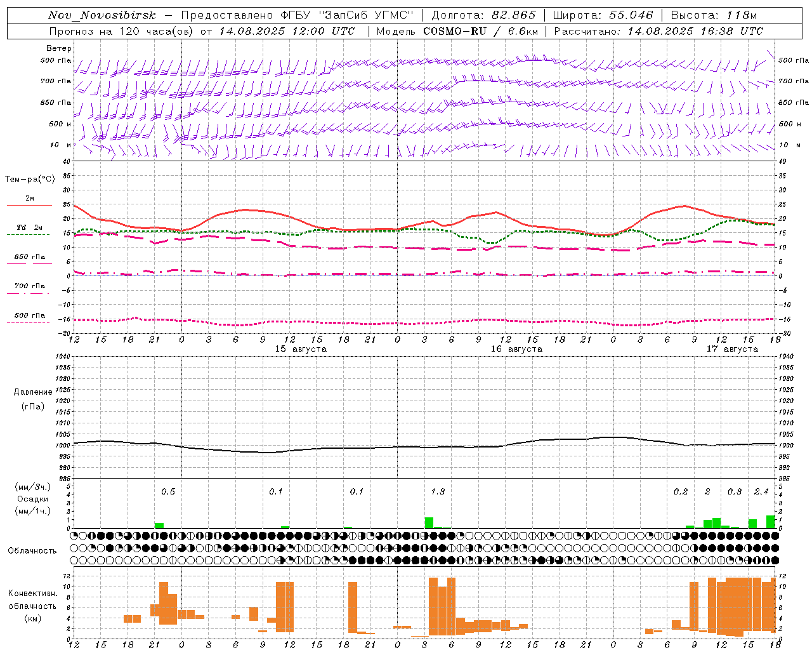This screenshot has width=812, height=650.
Task: Click the 0.3 precipitation total
Action: pyautogui.click(x=735, y=492)
